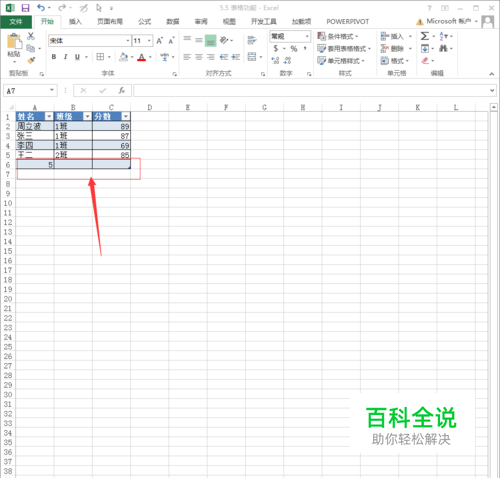500x478 pixels.
Task: Switch to the 数据 tab
Action: pos(173,22)
